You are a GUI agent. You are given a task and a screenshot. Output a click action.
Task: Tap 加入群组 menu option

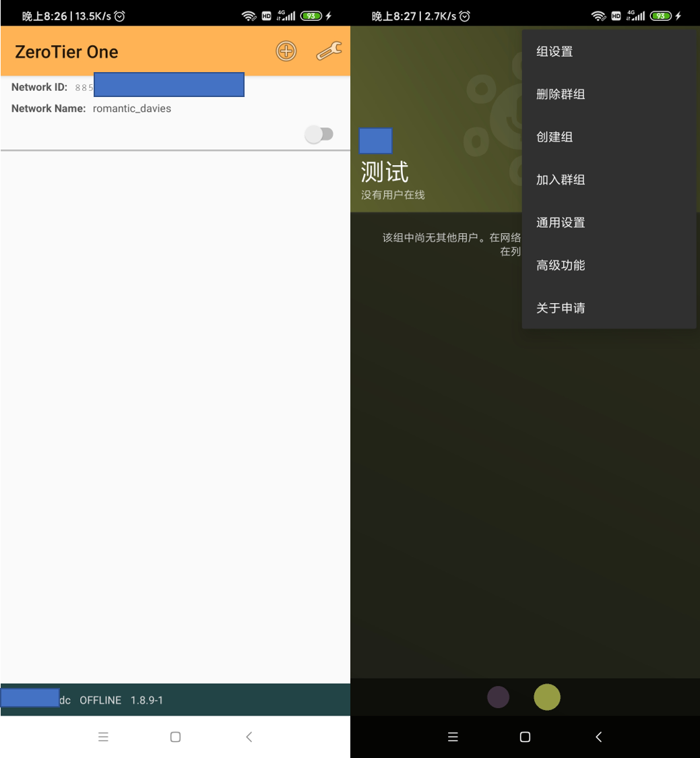click(561, 180)
